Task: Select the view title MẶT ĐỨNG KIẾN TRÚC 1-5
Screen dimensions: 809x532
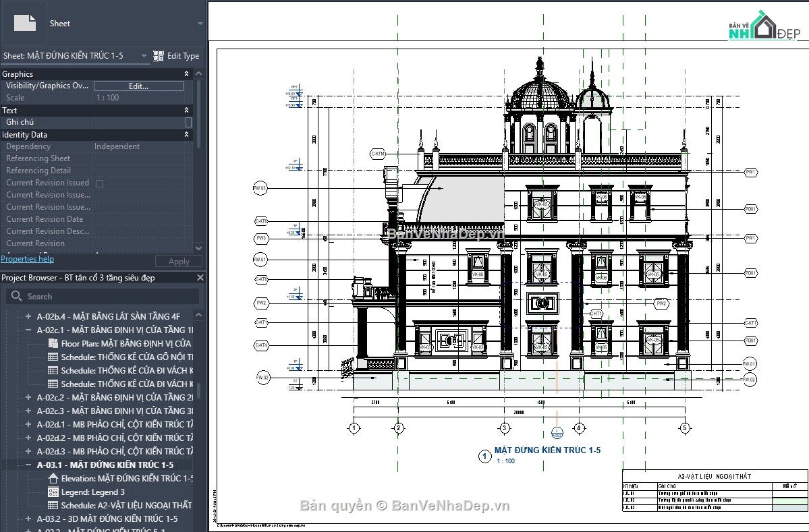Action: [x=547, y=450]
